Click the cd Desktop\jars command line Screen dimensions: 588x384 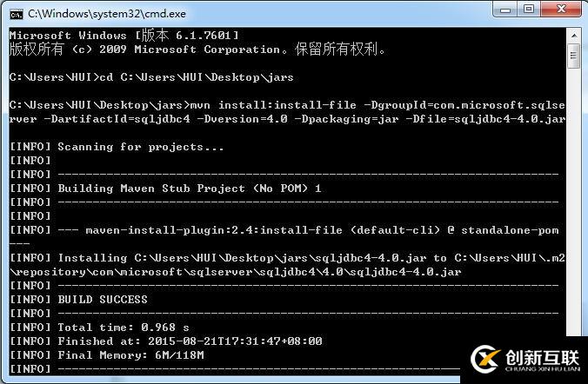[x=151, y=77]
